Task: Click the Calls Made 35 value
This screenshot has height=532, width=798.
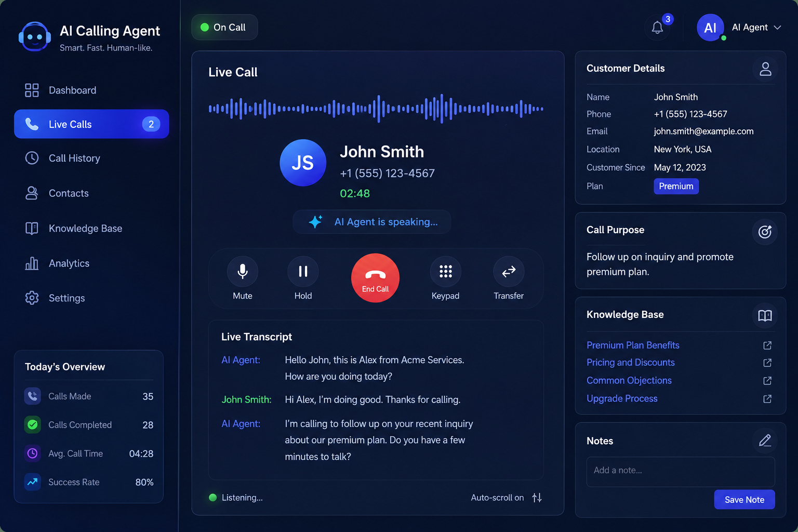Action: pyautogui.click(x=148, y=396)
